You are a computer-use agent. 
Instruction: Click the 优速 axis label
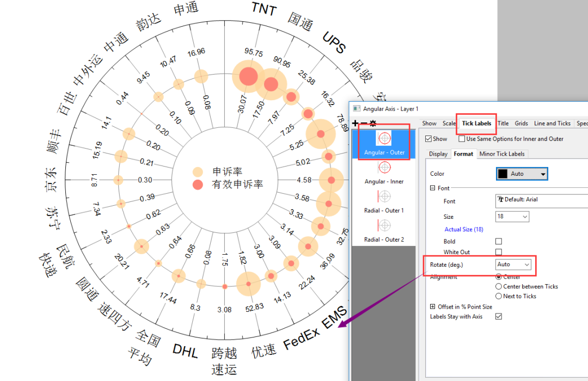click(x=264, y=351)
